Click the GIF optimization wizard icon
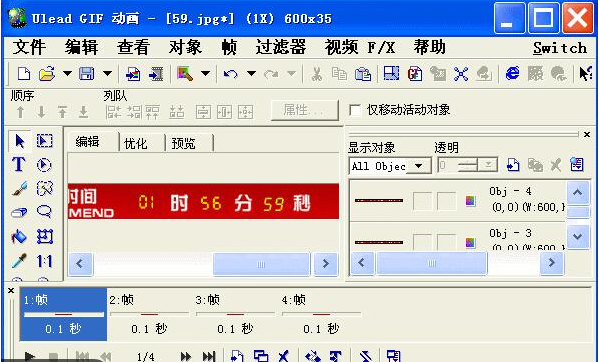This screenshot has height=362, width=600. pyautogui.click(x=415, y=73)
